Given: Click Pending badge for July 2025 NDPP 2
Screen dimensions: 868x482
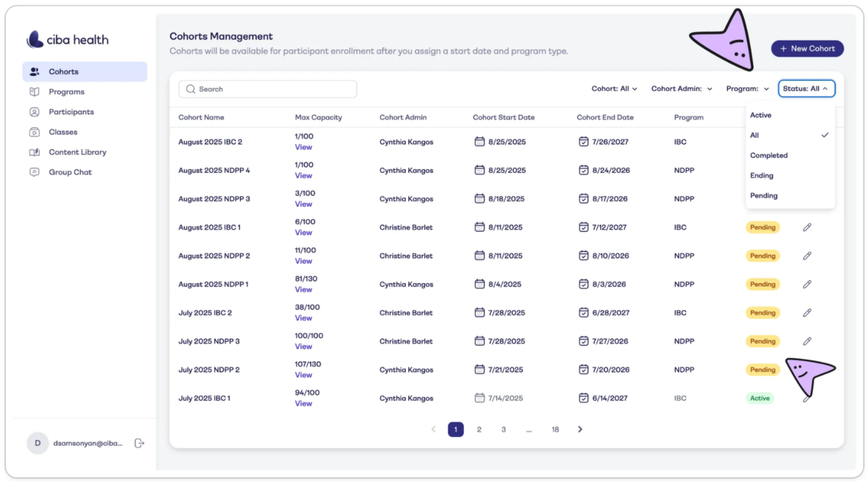Looking at the screenshot, I should [763, 370].
